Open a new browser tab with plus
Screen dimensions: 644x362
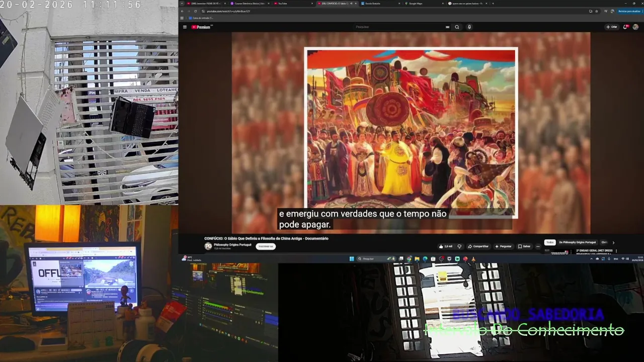coord(493,4)
